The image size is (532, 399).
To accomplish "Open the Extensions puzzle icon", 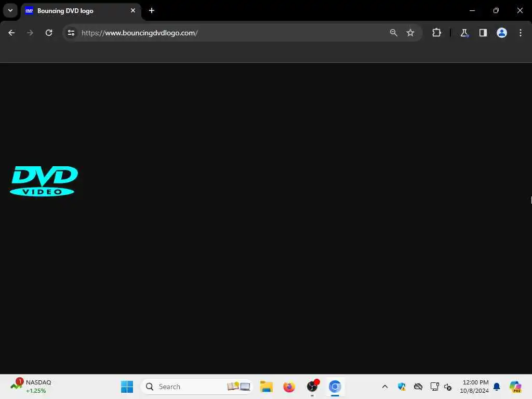I will click(x=436, y=33).
